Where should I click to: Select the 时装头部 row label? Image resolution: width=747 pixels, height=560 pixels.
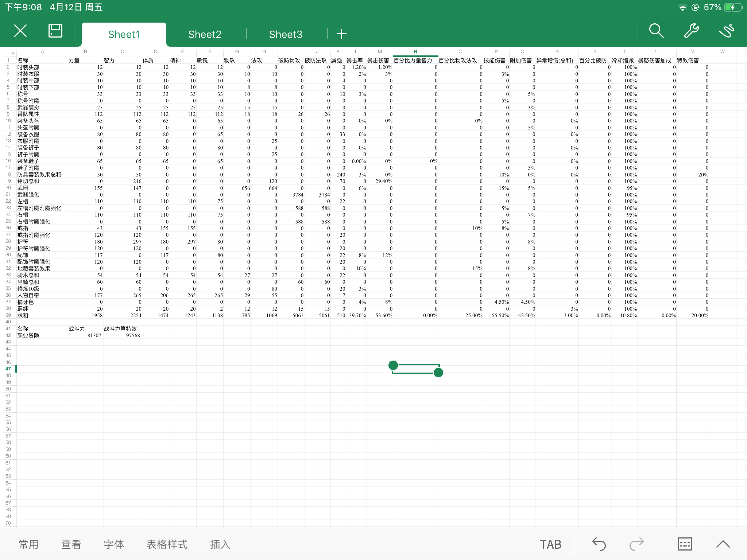click(42, 67)
